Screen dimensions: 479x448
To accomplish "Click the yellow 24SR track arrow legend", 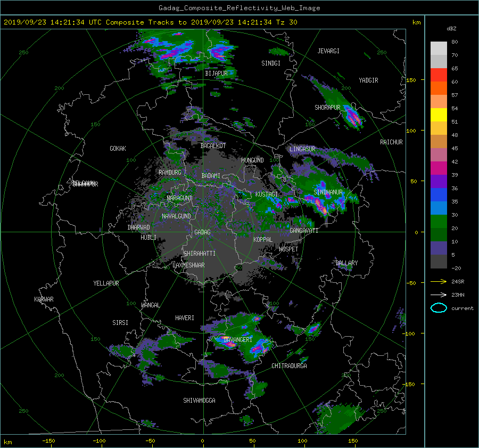I will pos(439,282).
